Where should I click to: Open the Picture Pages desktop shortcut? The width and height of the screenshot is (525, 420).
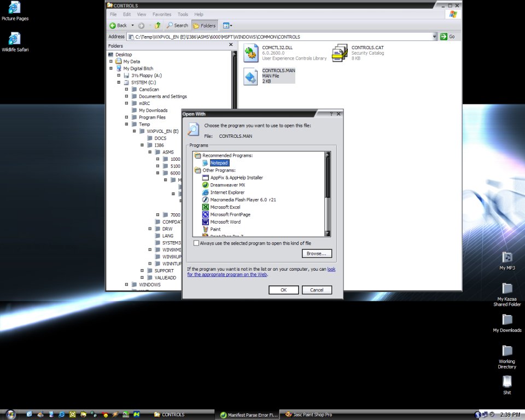click(15, 11)
